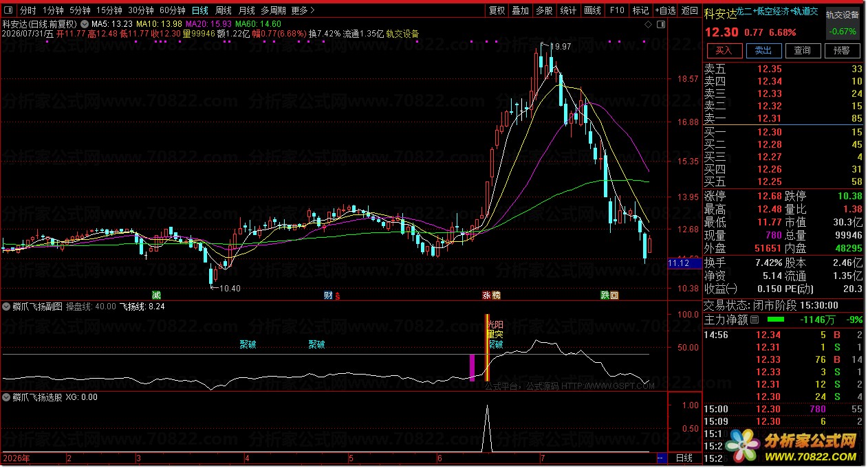Jump to month 7 on the timeline

[x=542, y=458]
